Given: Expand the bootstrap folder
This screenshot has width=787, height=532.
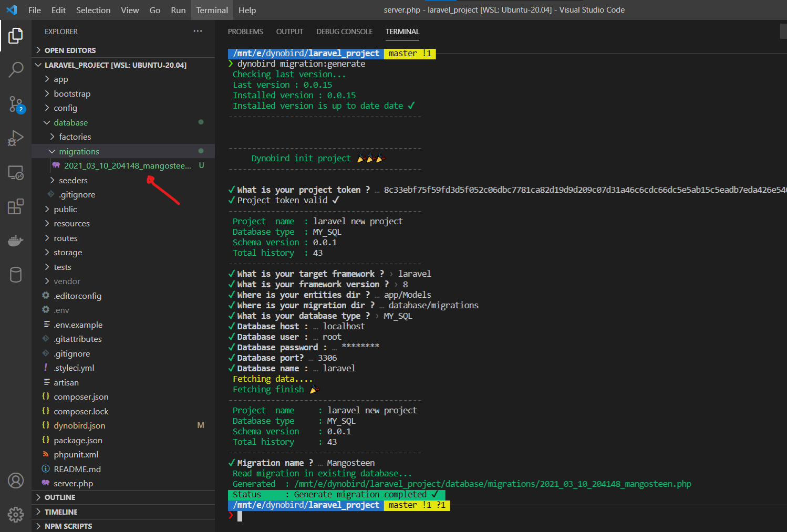Looking at the screenshot, I should 123,93.
